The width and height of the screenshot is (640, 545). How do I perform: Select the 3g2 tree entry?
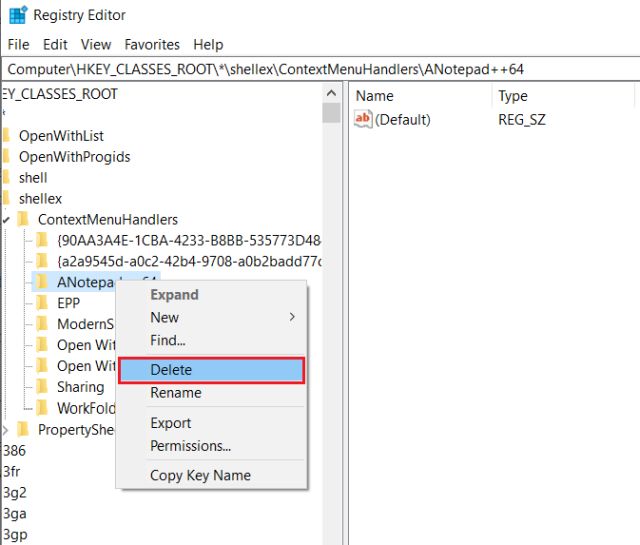(x=15, y=493)
